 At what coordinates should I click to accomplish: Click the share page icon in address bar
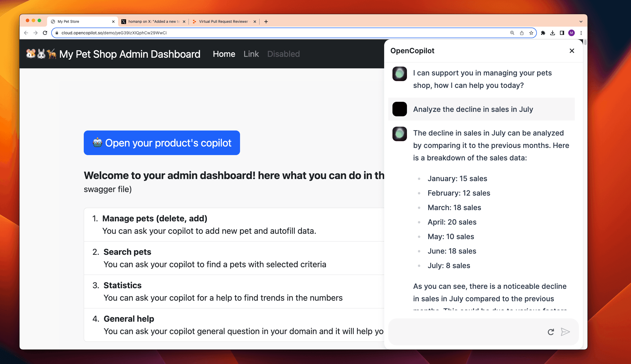click(522, 33)
